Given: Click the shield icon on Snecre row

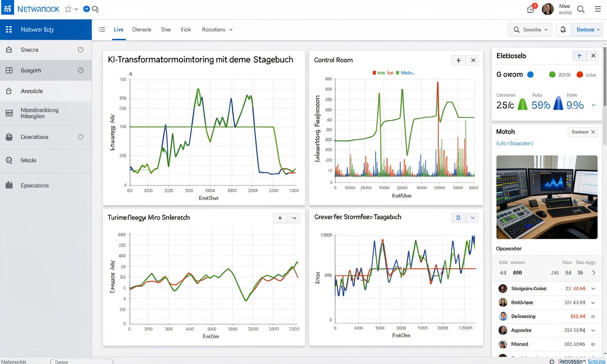Looking at the screenshot, I should pyautogui.click(x=80, y=50).
